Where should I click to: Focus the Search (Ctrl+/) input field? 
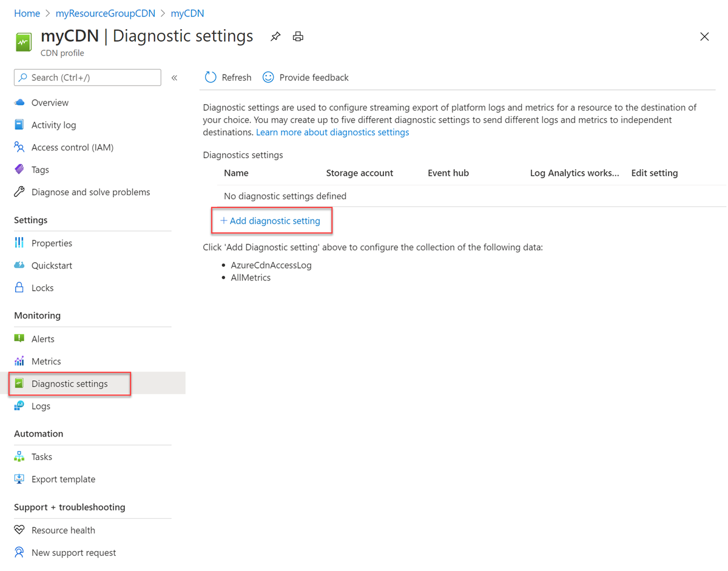(87, 78)
